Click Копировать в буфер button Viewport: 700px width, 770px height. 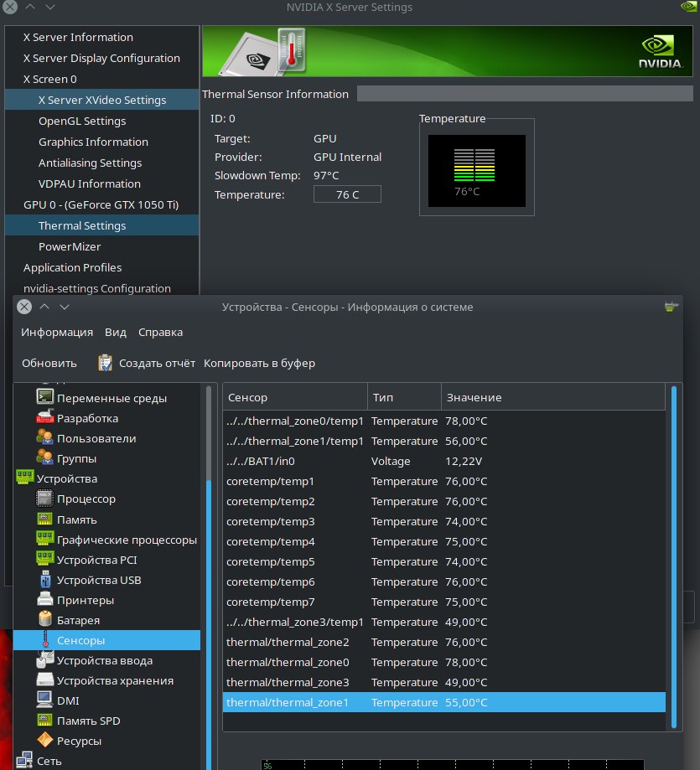point(259,364)
